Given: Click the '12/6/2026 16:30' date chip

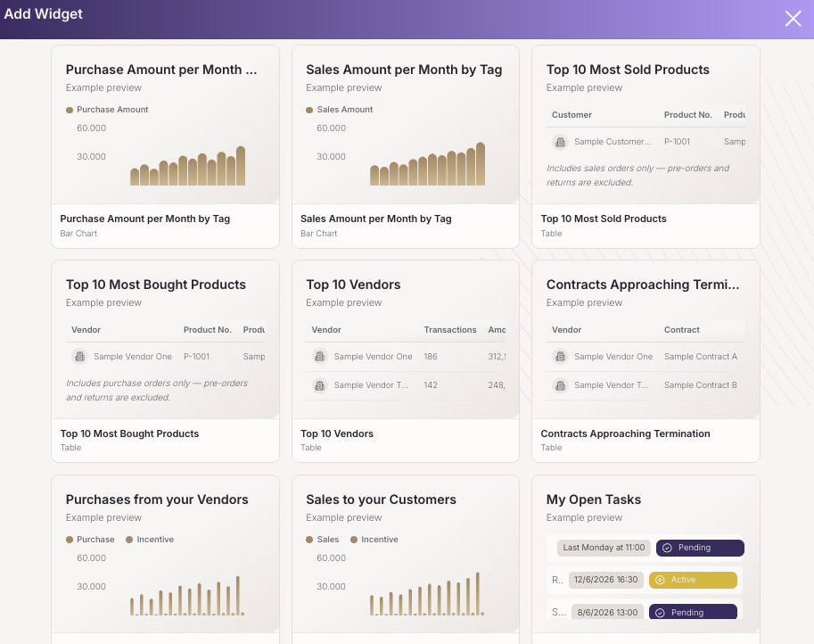Looking at the screenshot, I should [x=606, y=580].
